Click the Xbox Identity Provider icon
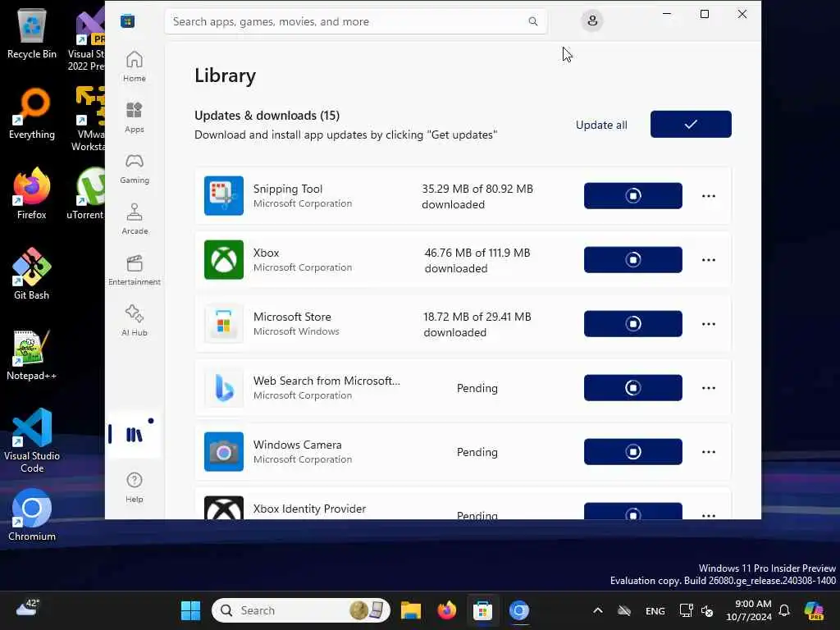The height and width of the screenshot is (630, 840). point(224,508)
